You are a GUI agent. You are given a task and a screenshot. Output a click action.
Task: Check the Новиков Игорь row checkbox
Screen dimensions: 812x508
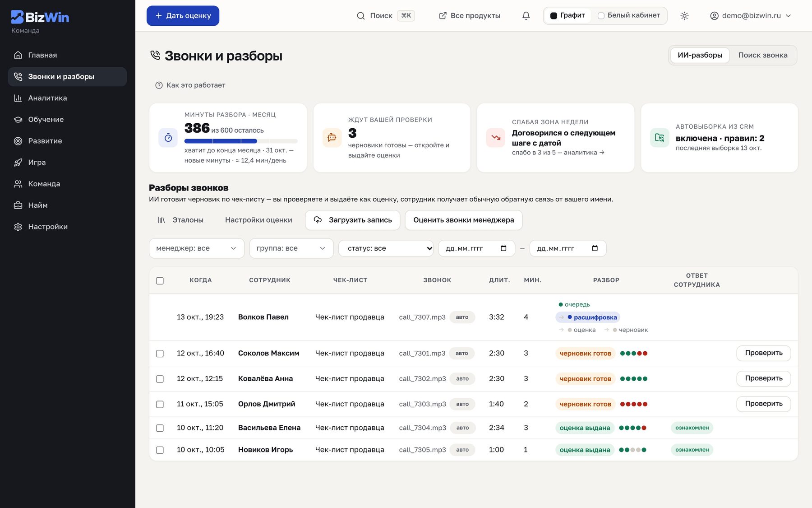pos(160,450)
